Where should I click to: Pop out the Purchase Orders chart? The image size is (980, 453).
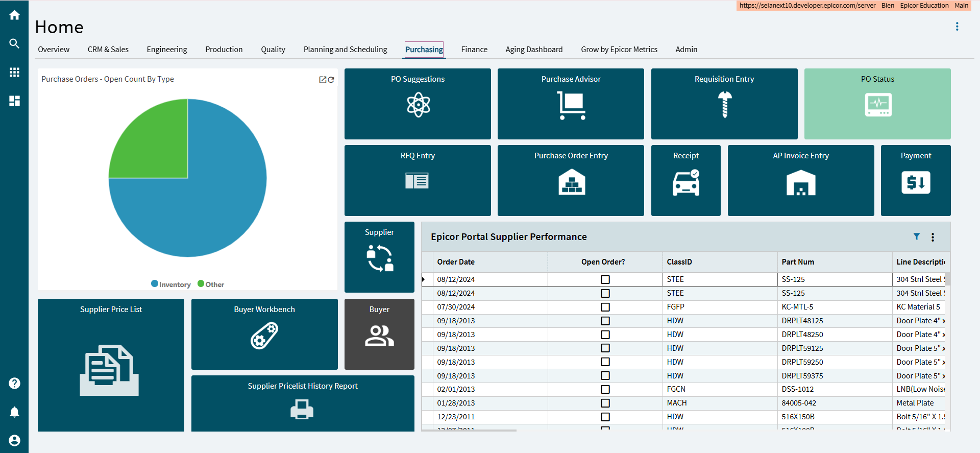(323, 80)
